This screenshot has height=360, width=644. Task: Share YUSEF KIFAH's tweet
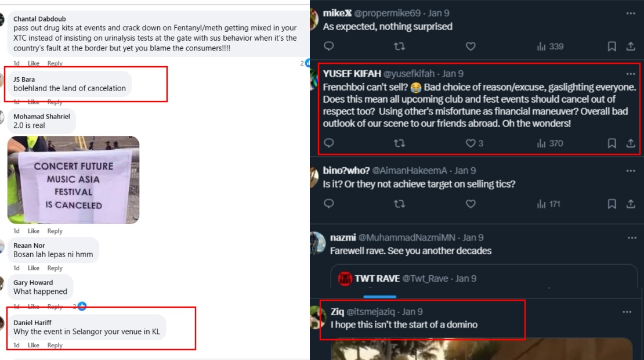pyautogui.click(x=631, y=143)
